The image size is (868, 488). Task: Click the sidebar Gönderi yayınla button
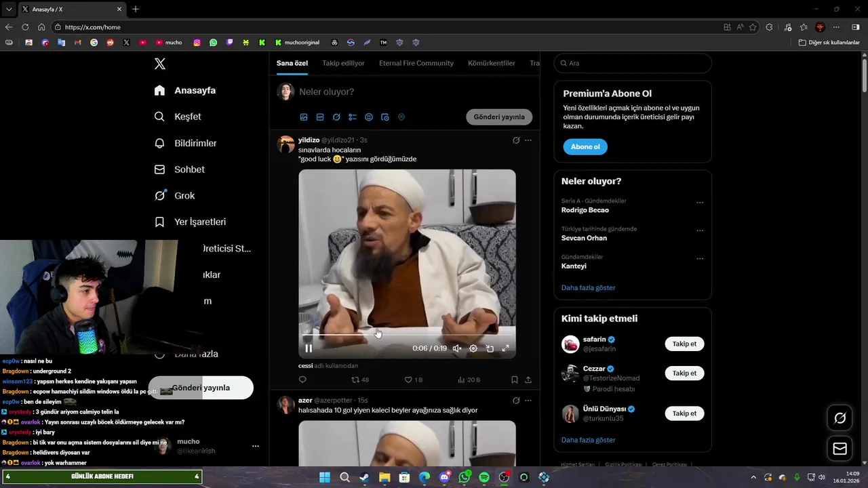[x=201, y=388]
